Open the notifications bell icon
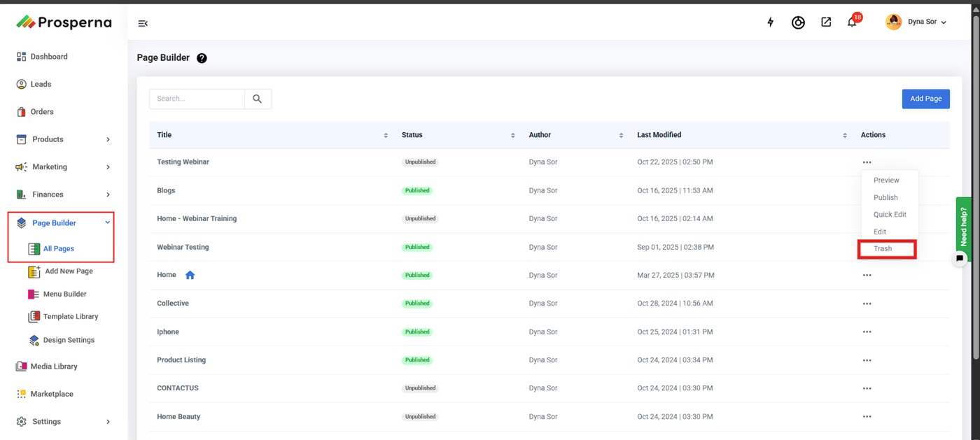Viewport: 980px width, 440px height. pos(852,22)
